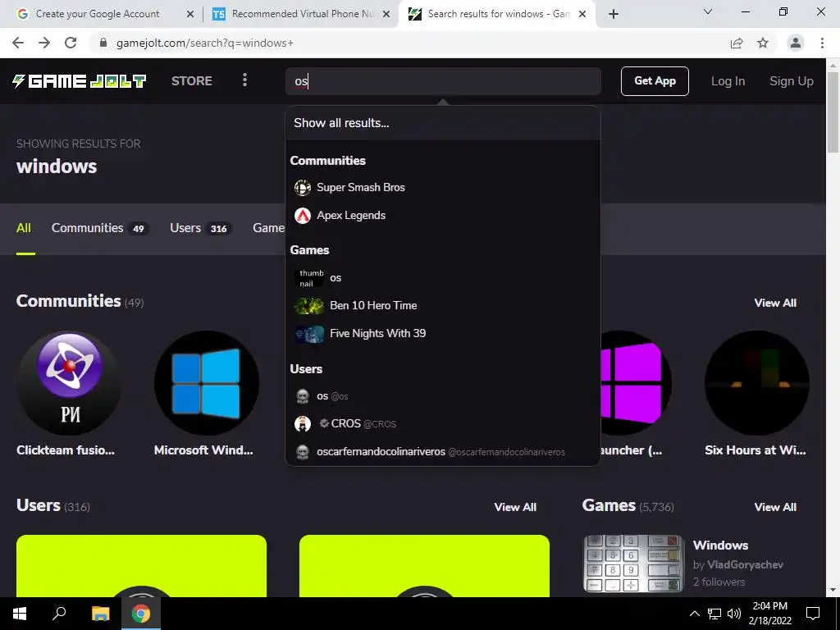Click the os game thumbnail
Screen dimensions: 840x630
pyautogui.click(x=309, y=278)
